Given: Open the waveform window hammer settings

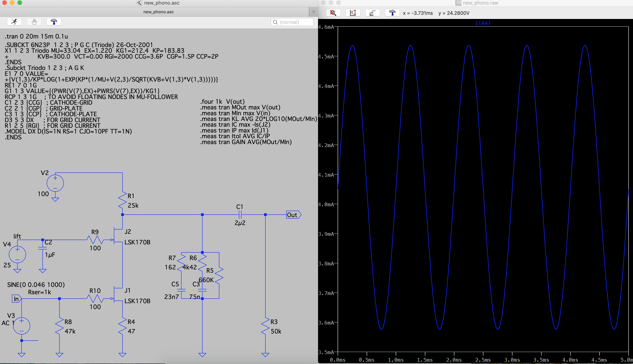Looking at the screenshot, I should click(x=392, y=13).
